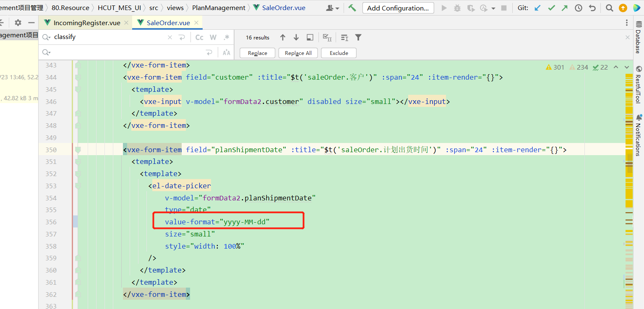
Task: Click the colorful plugin logo icon
Action: [637, 8]
